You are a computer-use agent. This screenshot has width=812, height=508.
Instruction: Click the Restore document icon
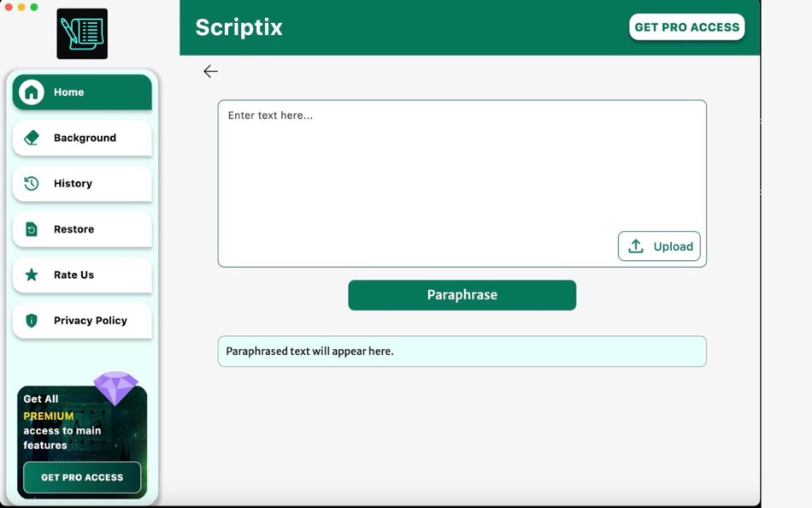pyautogui.click(x=31, y=228)
